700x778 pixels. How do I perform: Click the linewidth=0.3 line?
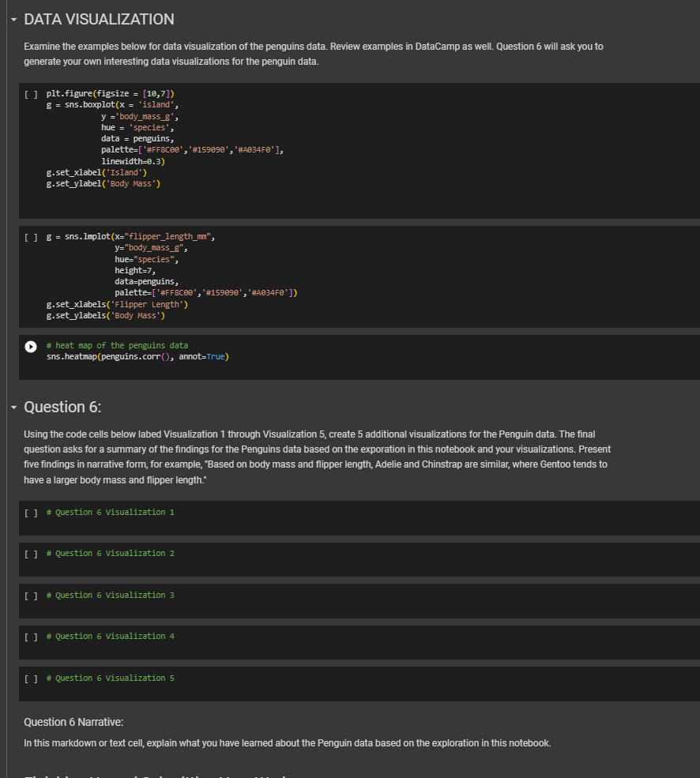coord(133,161)
